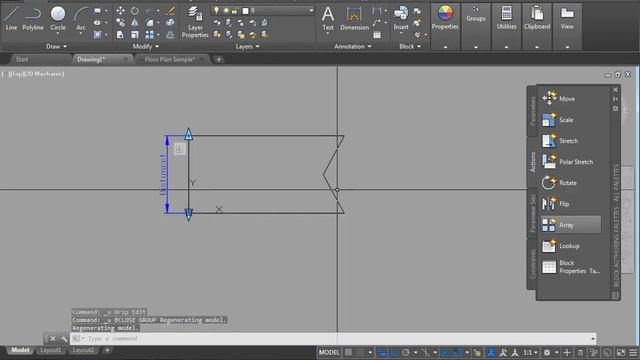
Task: Add Rotate action from authoring palette
Action: point(560,183)
